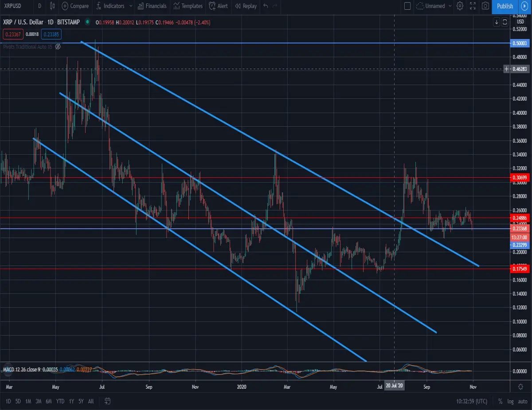
Task: Open the Indicators menu
Action: (110, 6)
